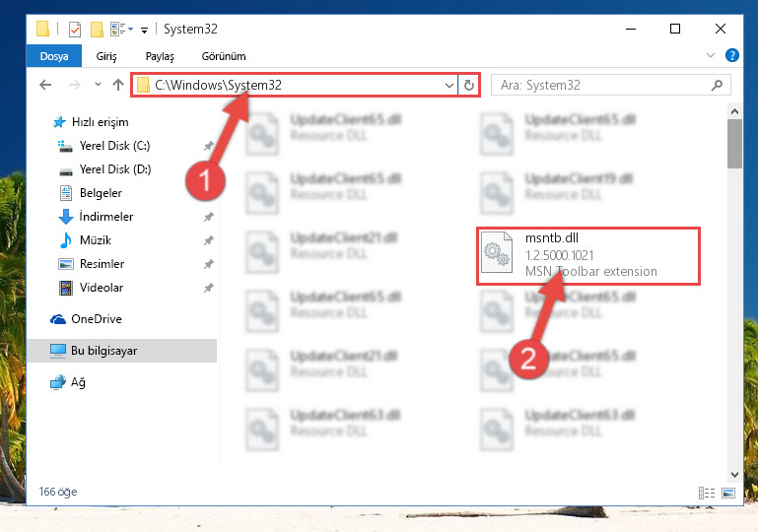Click the title bar folder icon

point(42,29)
